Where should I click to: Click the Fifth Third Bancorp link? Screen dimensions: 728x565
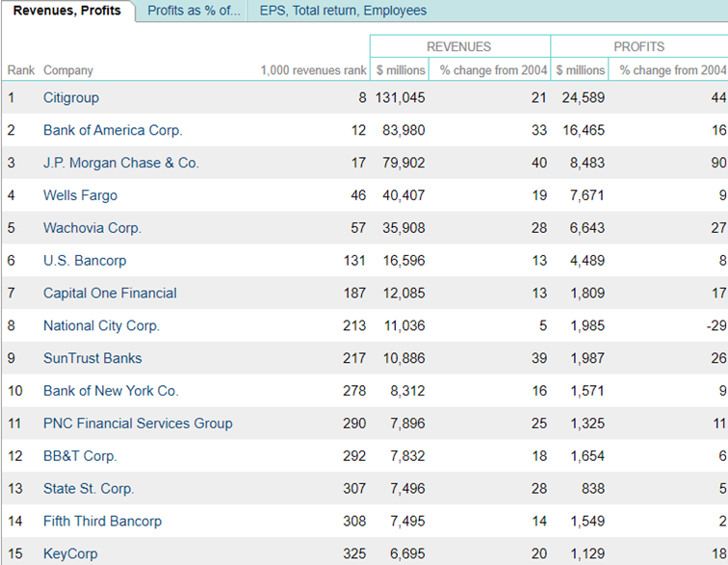[x=102, y=521]
